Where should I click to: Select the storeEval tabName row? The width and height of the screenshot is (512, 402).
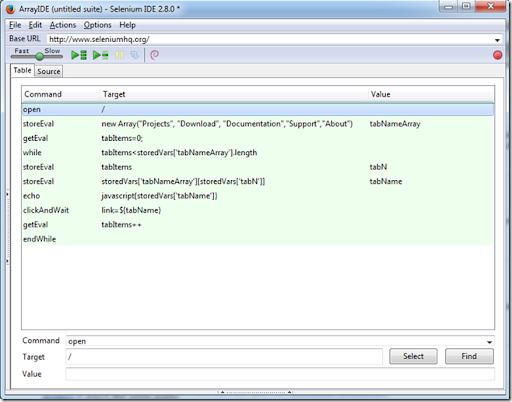click(x=258, y=181)
